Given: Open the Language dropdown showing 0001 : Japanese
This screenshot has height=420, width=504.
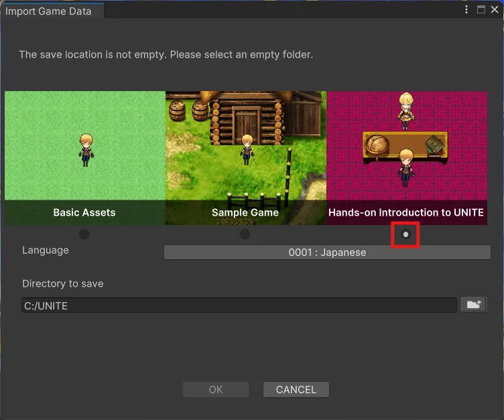Looking at the screenshot, I should tap(327, 253).
